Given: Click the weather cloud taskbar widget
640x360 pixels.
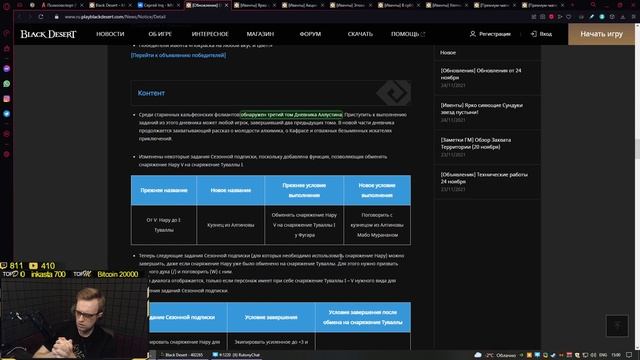Looking at the screenshot, I should tap(496, 355).
